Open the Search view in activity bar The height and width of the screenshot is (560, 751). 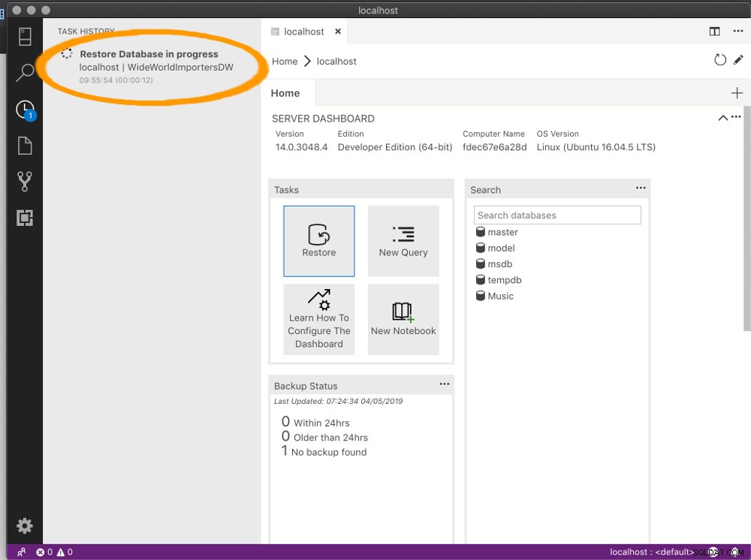click(25, 73)
